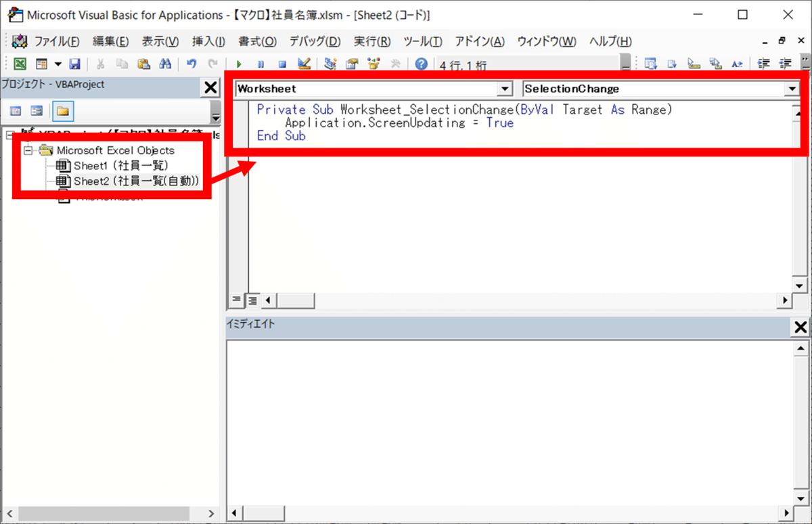The width and height of the screenshot is (812, 524).
Task: Close the イミディエイト window
Action: (x=800, y=328)
